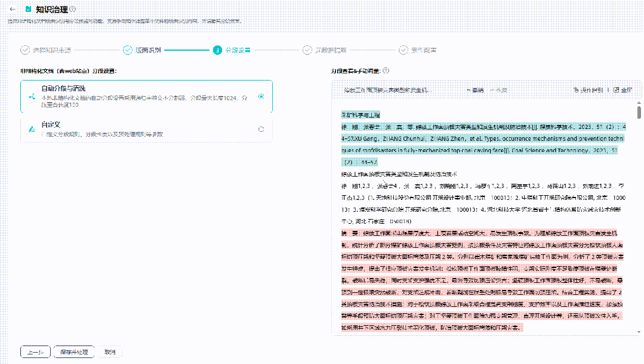Select the 自动分段与清洗 radio button
Screen dimensions: 644x364
(x=261, y=97)
